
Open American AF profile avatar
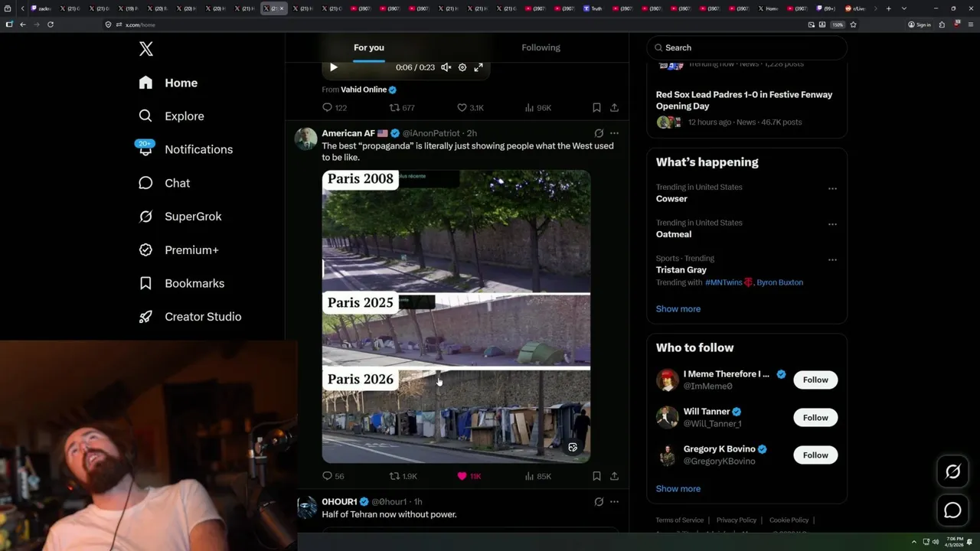pyautogui.click(x=306, y=139)
